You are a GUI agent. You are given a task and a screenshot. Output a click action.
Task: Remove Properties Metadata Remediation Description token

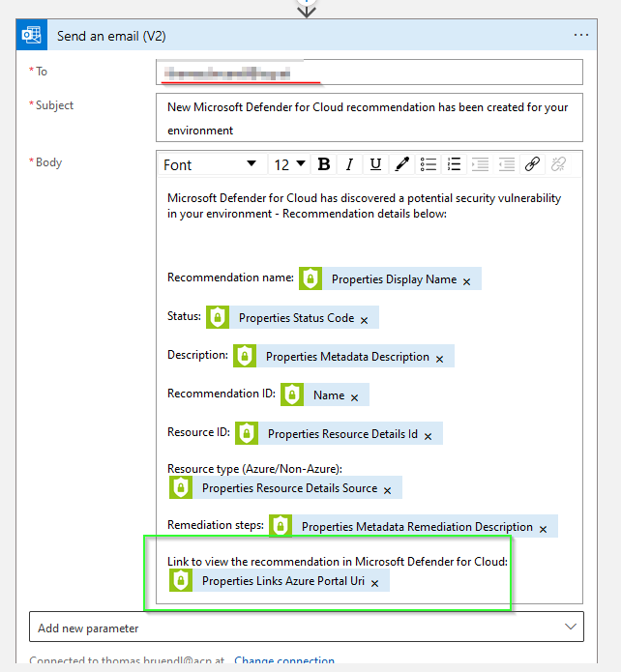(x=543, y=529)
